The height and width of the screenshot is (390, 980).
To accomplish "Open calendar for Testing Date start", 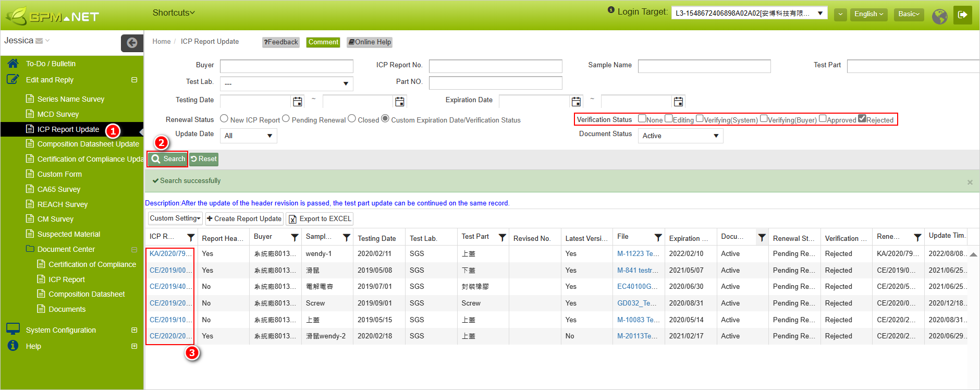I will pos(297,101).
